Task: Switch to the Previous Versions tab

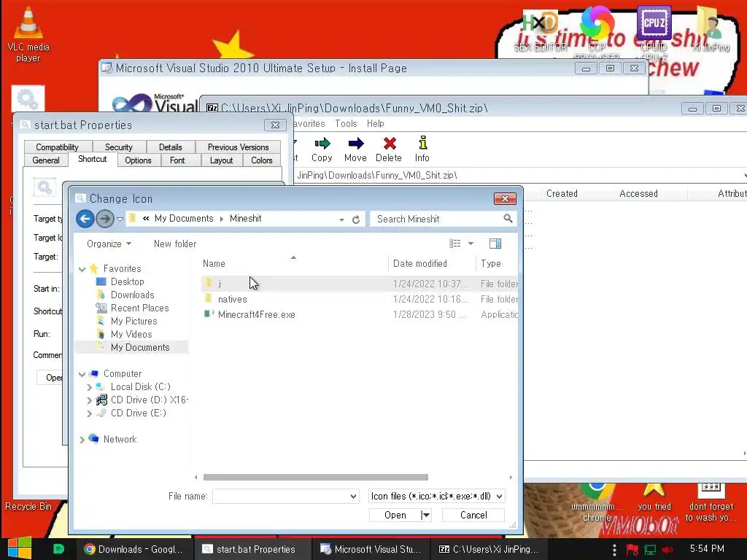Action: click(239, 147)
